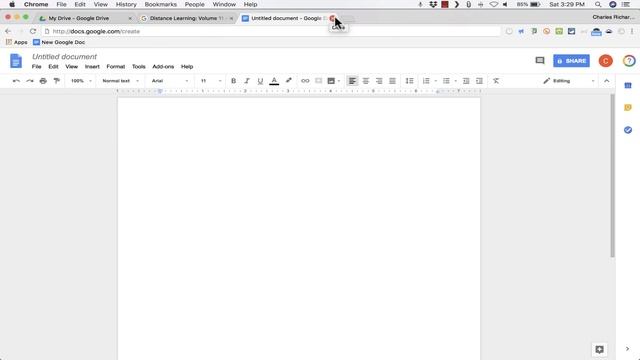640x360 pixels.
Task: Open Chrome History menu in menu bar
Action: coord(126,4)
